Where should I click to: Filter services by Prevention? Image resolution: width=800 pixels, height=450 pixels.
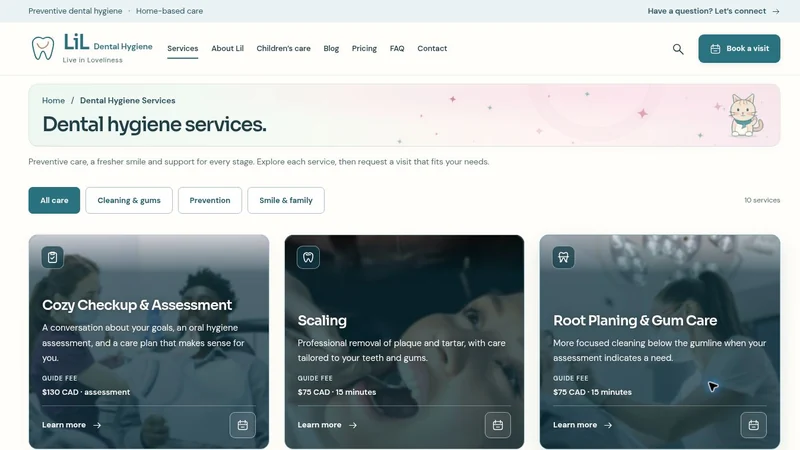click(x=210, y=201)
